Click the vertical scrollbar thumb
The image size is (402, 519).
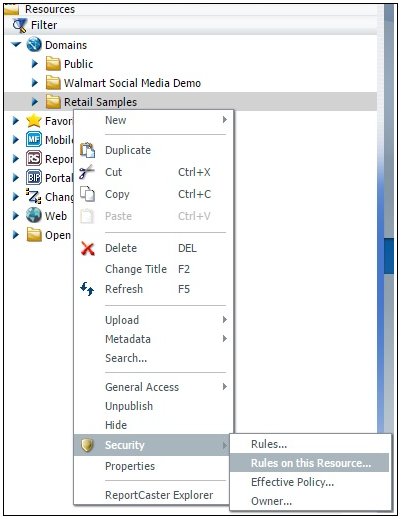389,256
